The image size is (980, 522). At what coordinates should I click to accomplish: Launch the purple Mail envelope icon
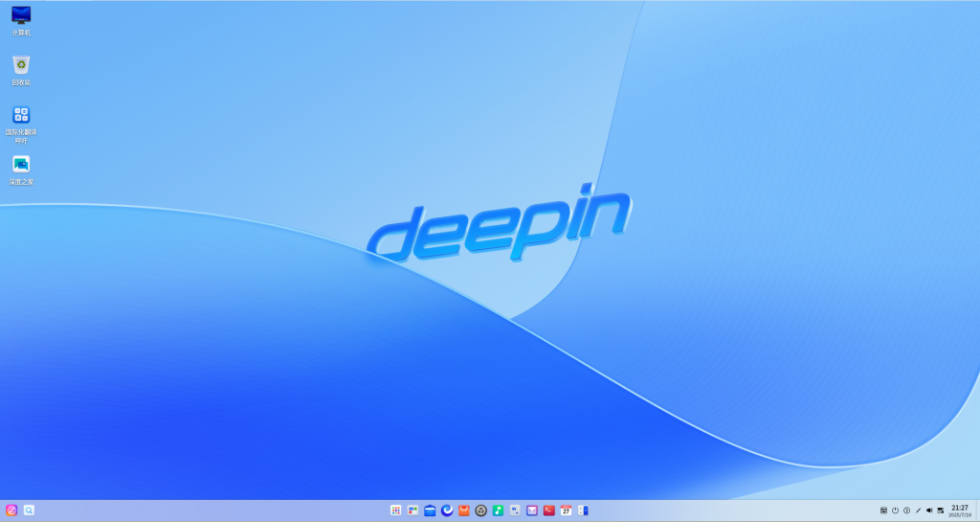pos(532,511)
